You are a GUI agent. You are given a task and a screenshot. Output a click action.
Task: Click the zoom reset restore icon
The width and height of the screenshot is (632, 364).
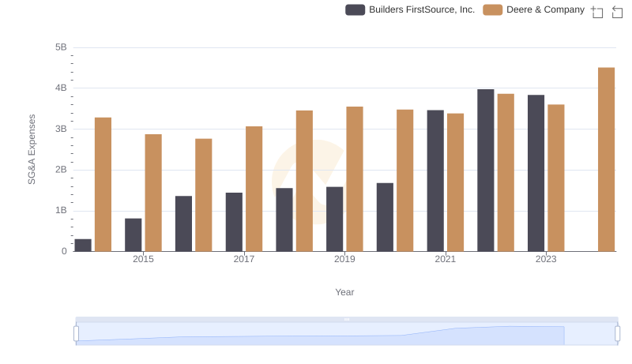click(x=617, y=12)
